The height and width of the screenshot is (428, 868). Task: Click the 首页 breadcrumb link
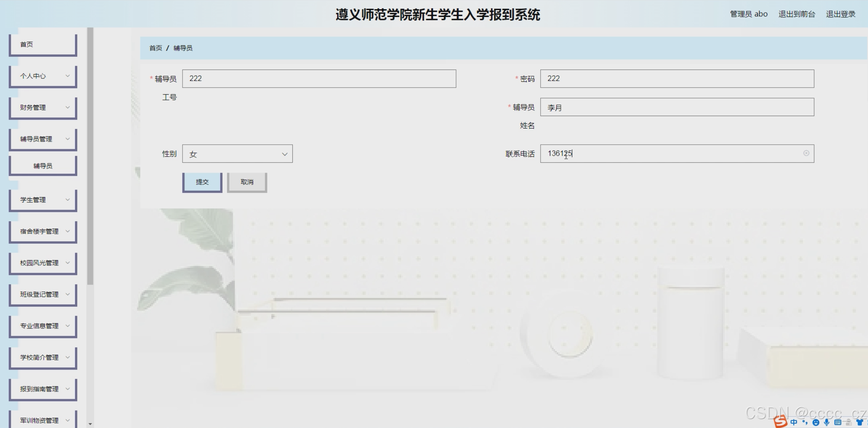pos(156,48)
